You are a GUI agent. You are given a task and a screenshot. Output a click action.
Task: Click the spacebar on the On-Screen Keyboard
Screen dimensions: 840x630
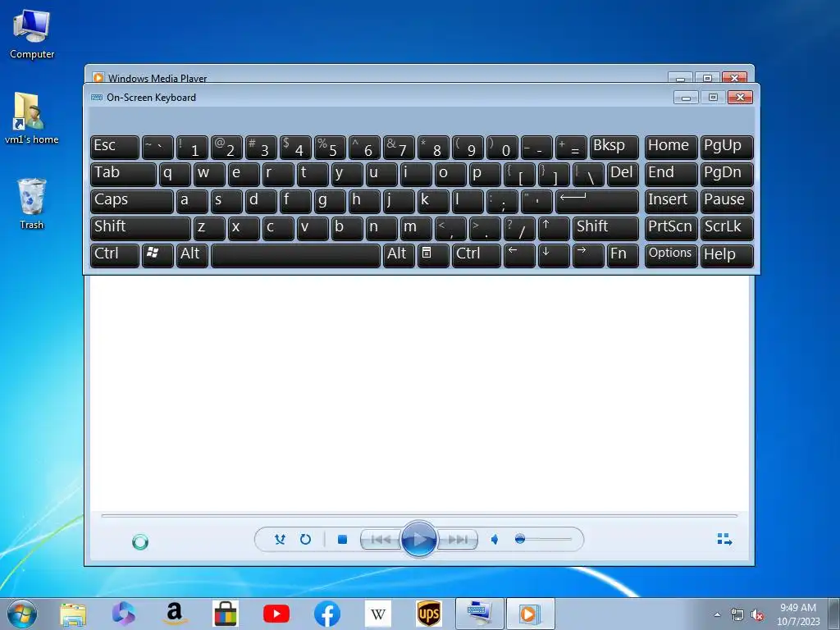[x=295, y=256]
